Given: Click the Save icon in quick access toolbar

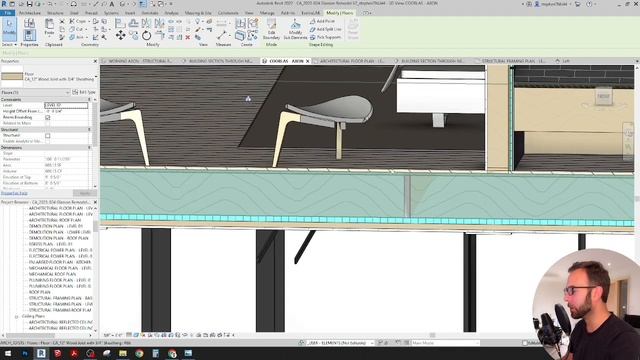Looking at the screenshot, I should 29,4.
